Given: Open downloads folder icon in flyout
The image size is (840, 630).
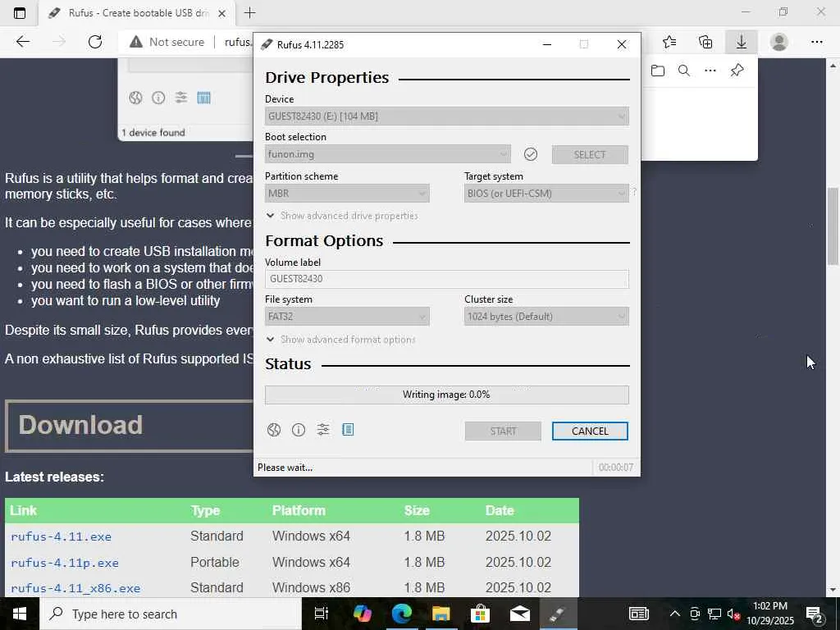Looking at the screenshot, I should pyautogui.click(x=658, y=71).
